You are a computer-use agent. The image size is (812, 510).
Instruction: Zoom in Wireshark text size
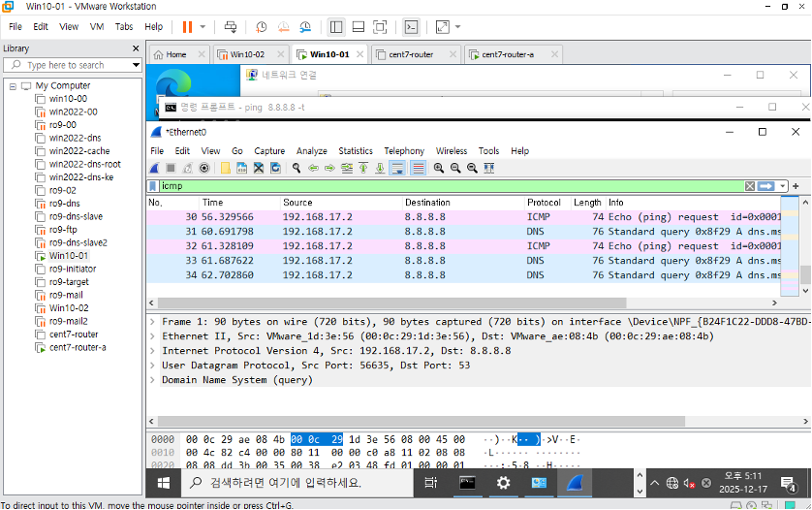click(439, 168)
